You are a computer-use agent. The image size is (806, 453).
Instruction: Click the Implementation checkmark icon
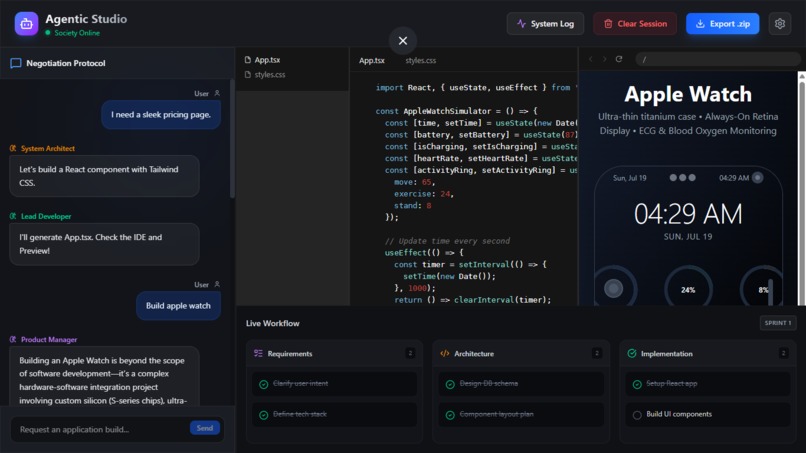click(632, 353)
